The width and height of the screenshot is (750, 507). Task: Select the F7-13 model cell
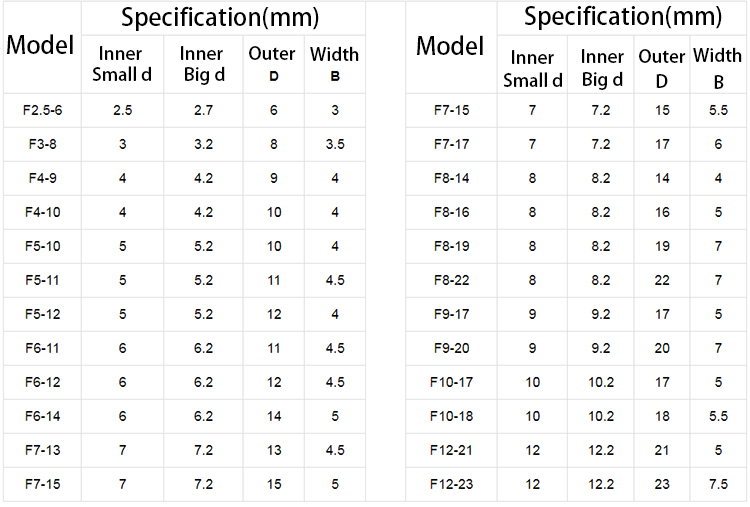click(43, 451)
